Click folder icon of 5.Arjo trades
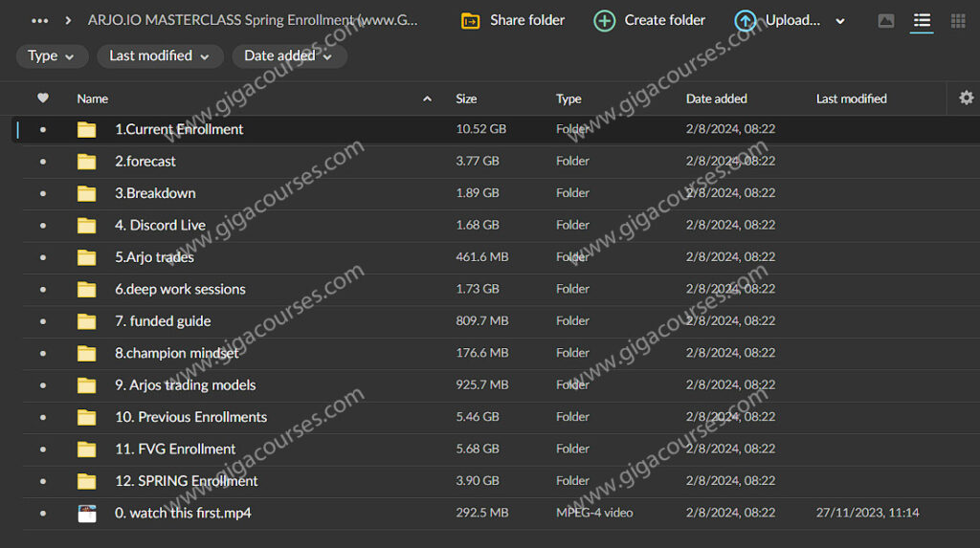 point(86,257)
